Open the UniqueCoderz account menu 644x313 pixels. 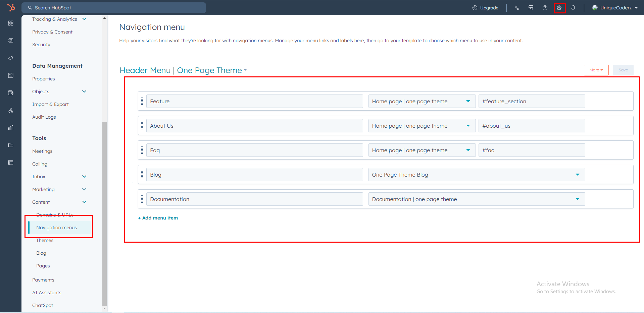(615, 8)
